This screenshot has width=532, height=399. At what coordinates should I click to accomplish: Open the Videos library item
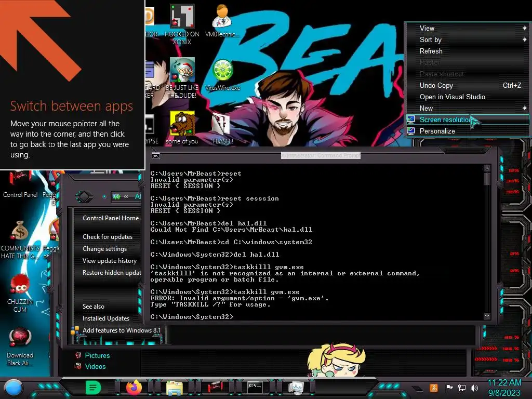point(95,366)
